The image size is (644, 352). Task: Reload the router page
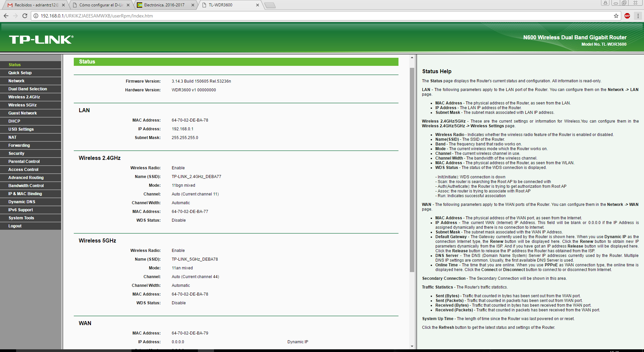(x=25, y=16)
